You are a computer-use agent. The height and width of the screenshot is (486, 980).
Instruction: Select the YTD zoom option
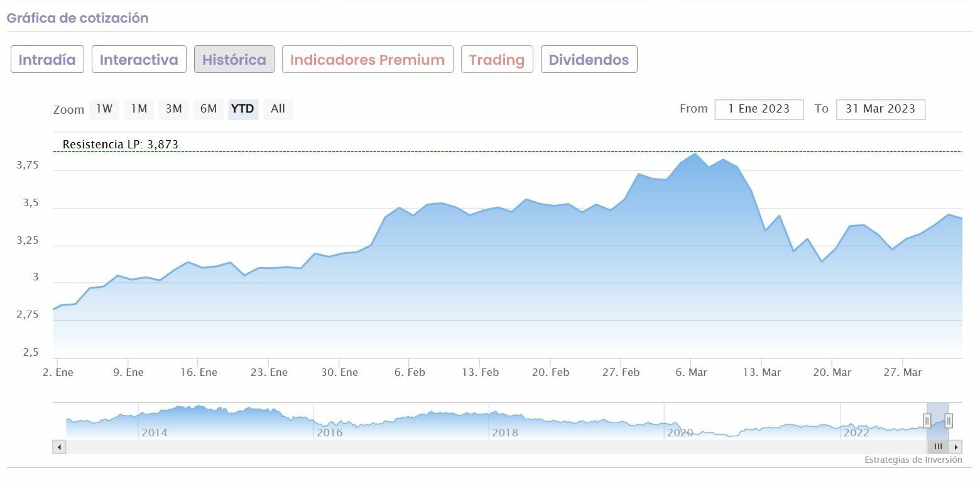point(242,109)
